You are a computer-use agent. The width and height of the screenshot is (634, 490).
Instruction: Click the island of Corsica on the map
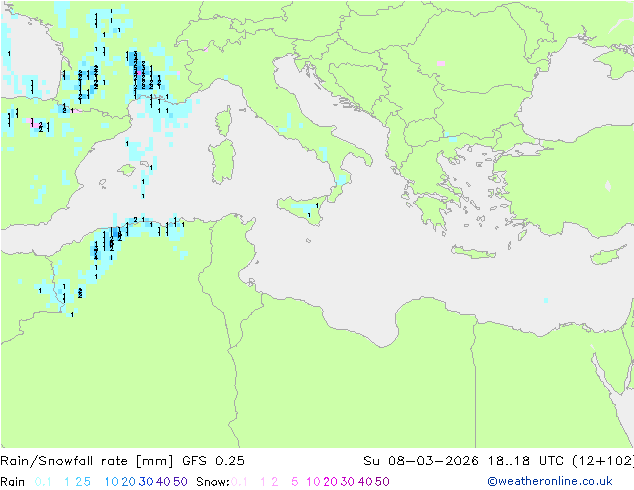tap(224, 122)
